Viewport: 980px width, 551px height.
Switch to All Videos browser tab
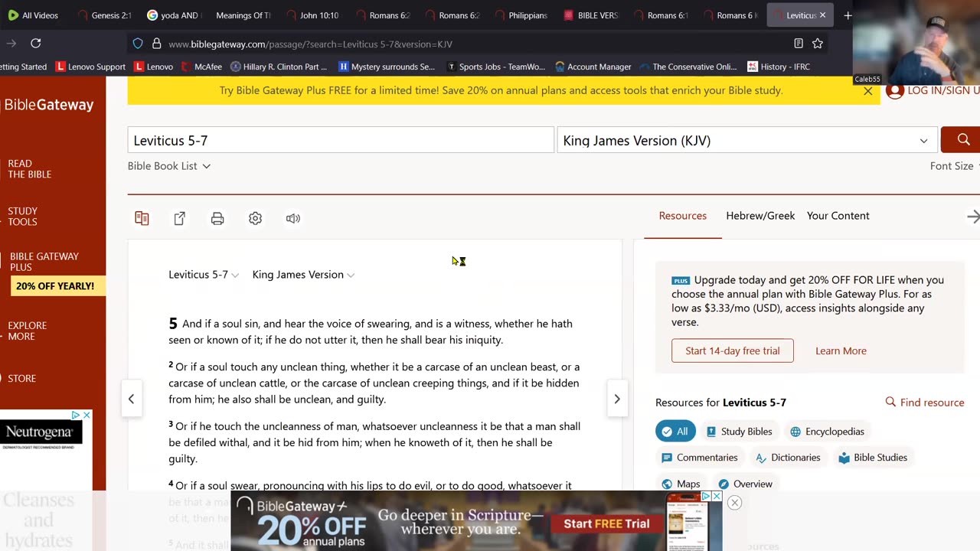click(35, 15)
